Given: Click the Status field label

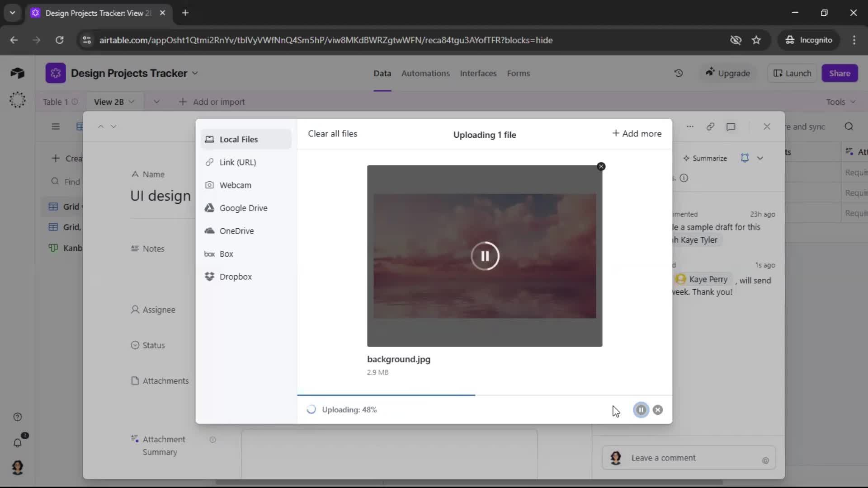Looking at the screenshot, I should coord(148,345).
